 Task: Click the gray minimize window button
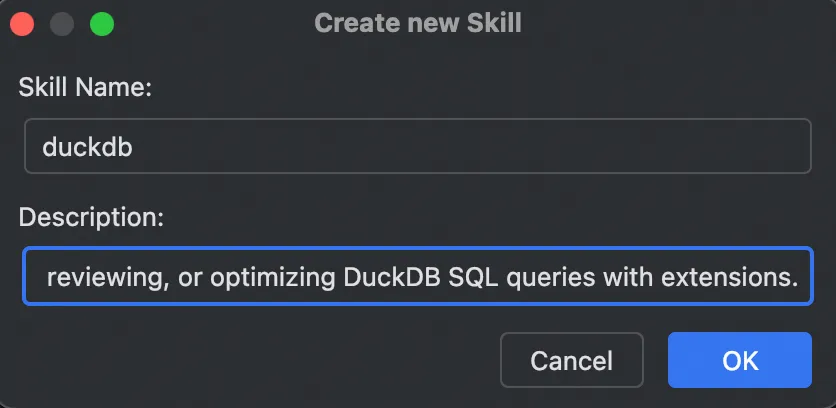click(62, 22)
